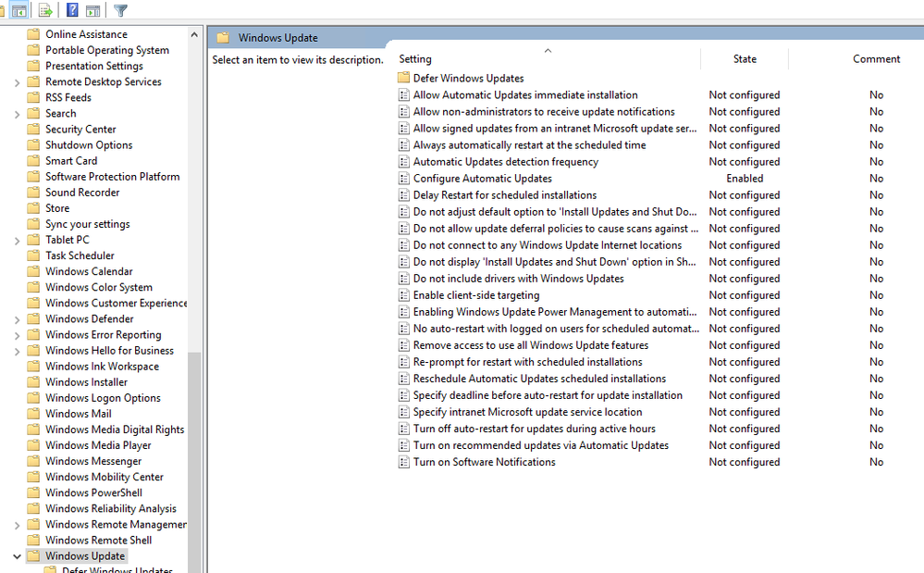Toggle Show/Hide Console Tree toolbar icon
924x573 pixels.
(18, 10)
